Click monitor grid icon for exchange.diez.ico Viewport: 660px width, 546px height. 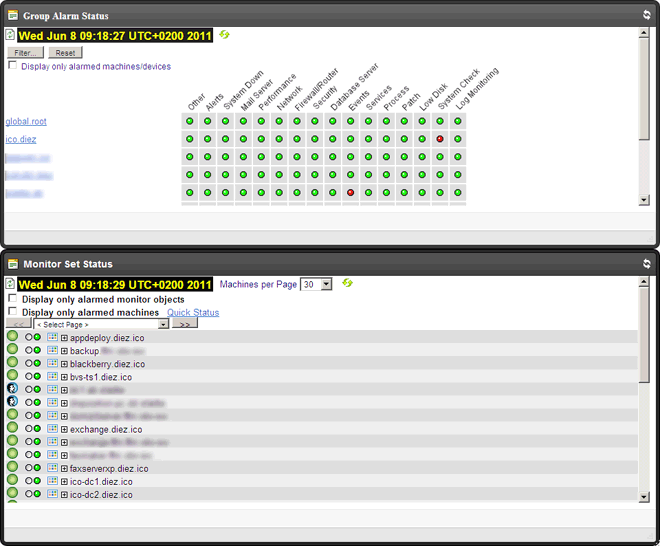tap(52, 428)
